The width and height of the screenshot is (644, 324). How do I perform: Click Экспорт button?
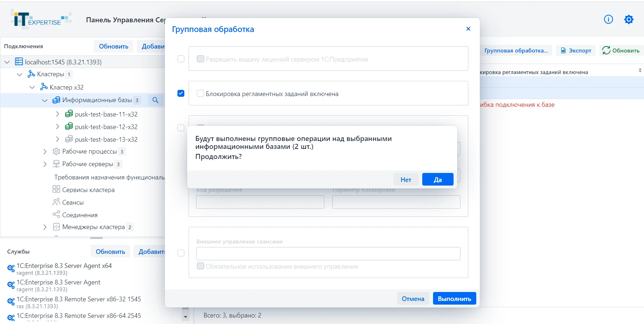coord(576,50)
